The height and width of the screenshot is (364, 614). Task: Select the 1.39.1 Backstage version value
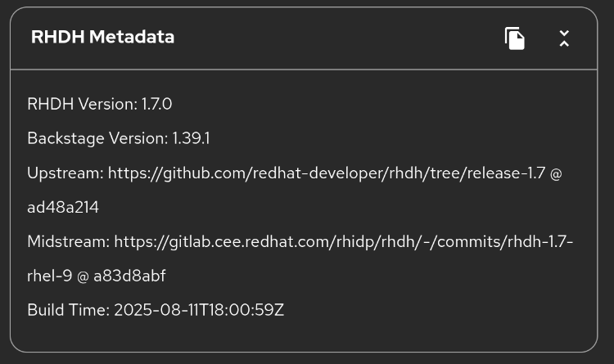click(191, 138)
